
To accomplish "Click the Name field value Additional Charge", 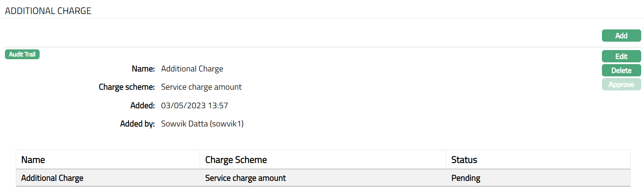I will [192, 69].
